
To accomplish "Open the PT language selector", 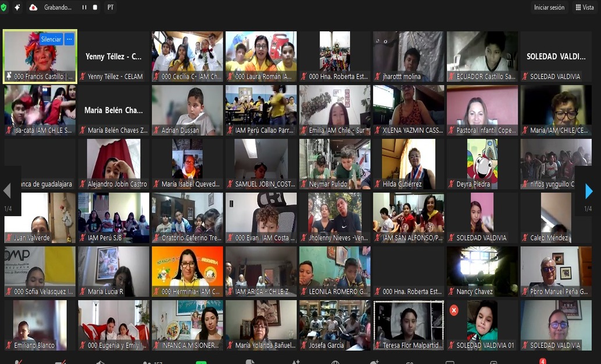I will [x=110, y=8].
